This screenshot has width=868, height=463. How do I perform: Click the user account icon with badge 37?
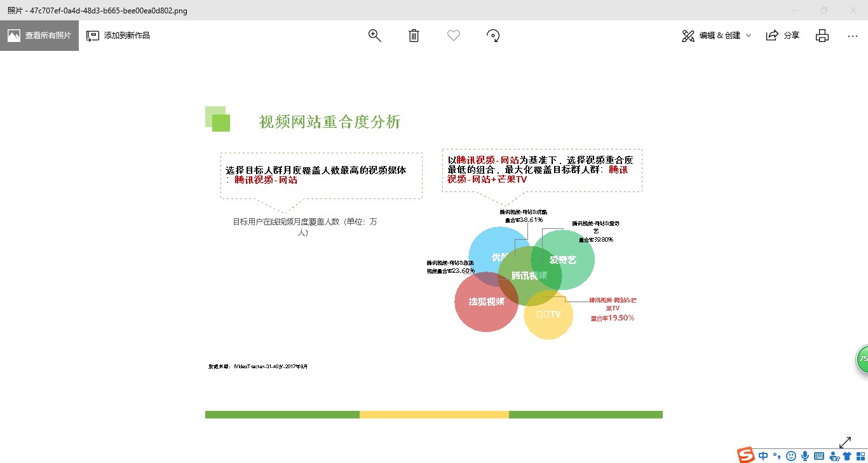pyautogui.click(x=834, y=456)
